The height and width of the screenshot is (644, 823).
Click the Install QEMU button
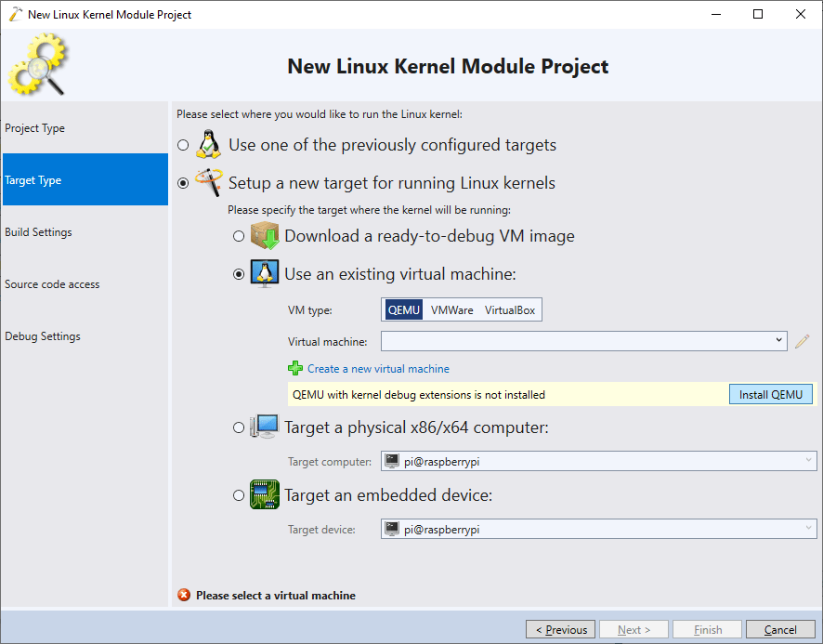tap(770, 394)
